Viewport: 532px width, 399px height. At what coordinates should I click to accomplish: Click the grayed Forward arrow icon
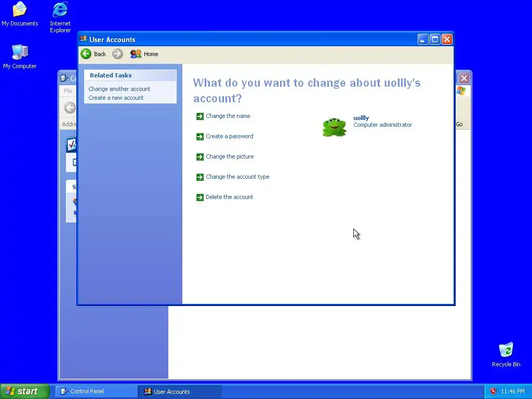(x=117, y=54)
